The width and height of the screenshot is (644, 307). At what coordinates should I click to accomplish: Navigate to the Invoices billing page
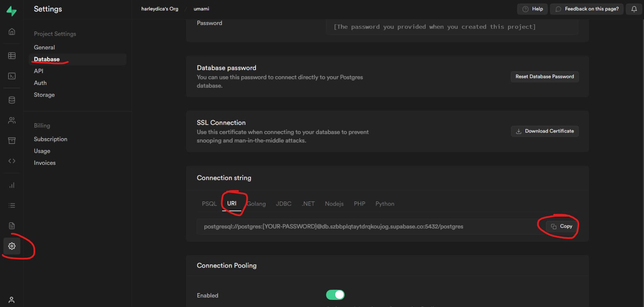44,162
